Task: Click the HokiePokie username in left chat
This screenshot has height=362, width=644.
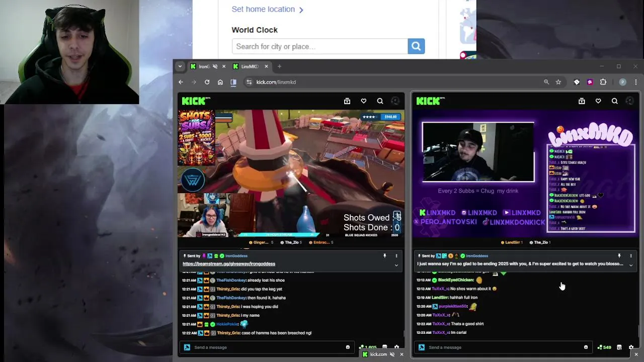Action: pos(227,324)
